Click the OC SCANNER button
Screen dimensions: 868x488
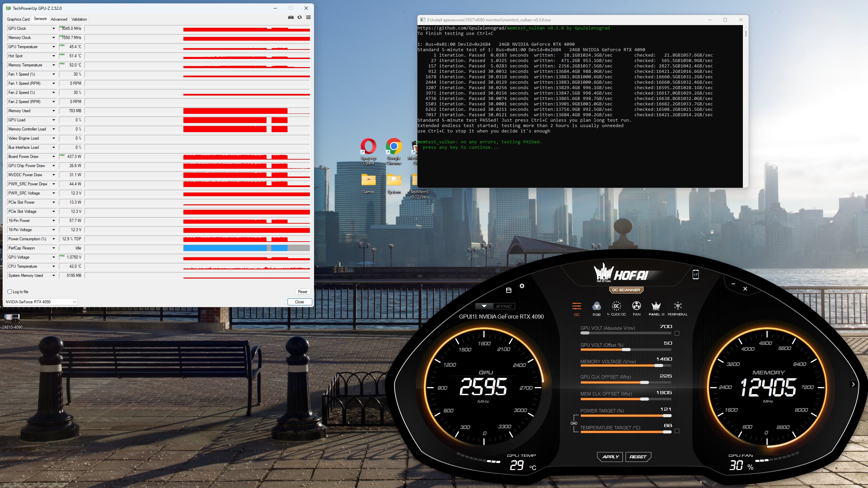click(626, 290)
